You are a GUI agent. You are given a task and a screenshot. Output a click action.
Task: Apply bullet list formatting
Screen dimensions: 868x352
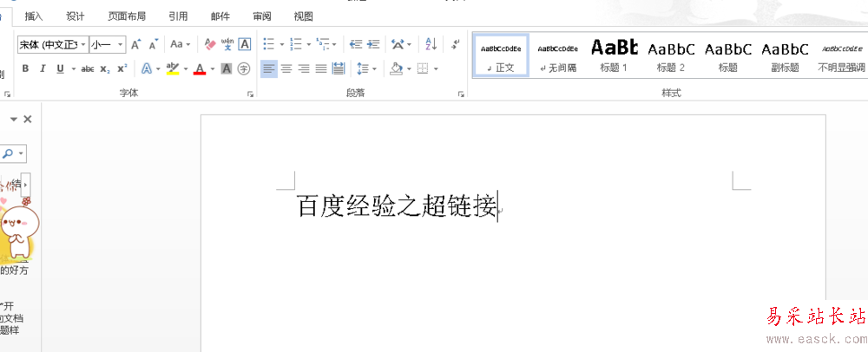tap(269, 44)
